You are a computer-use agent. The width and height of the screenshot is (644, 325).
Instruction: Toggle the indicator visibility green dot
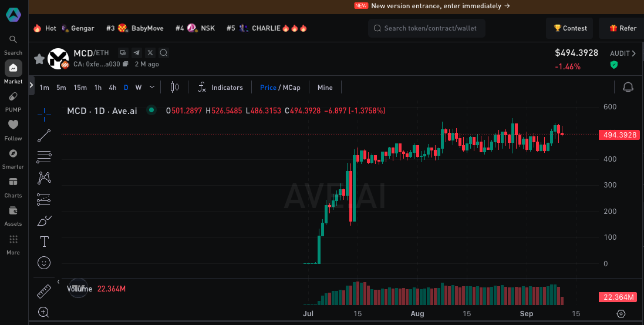point(151,110)
